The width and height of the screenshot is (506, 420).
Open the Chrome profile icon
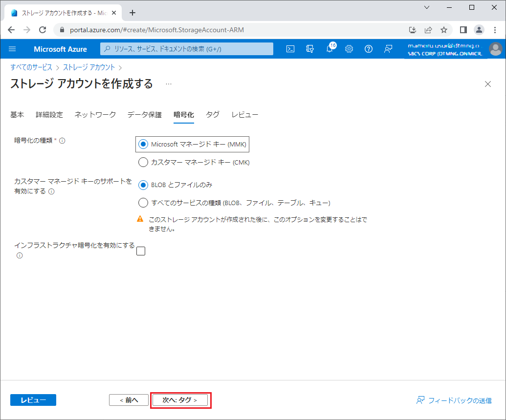coord(479,30)
